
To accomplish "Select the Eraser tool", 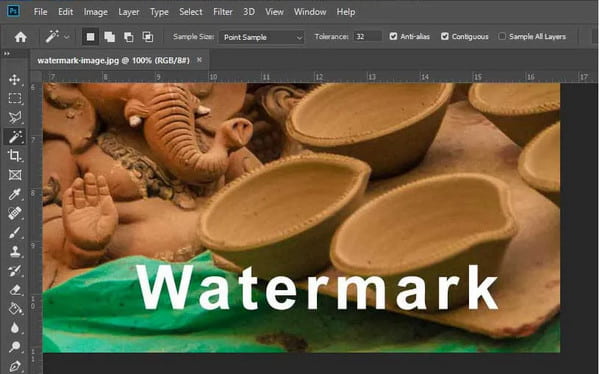I will point(15,290).
